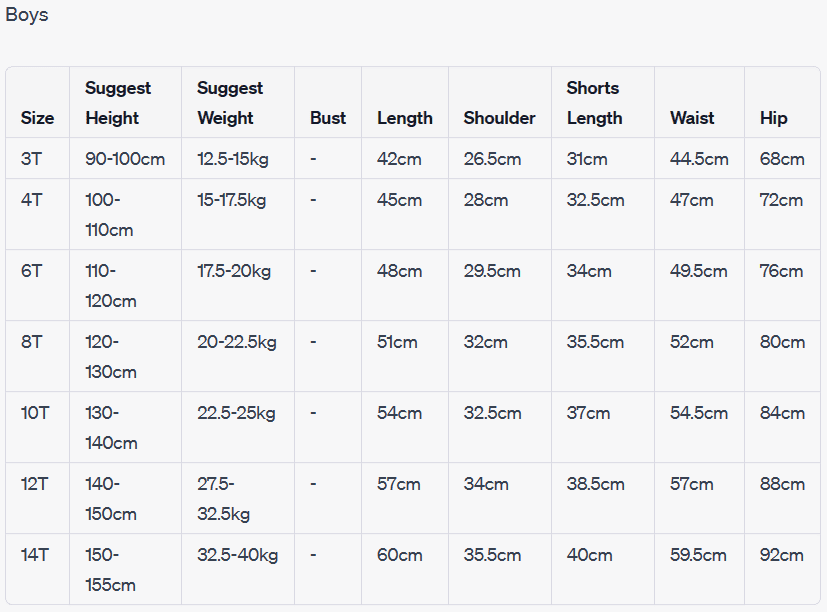This screenshot has width=827, height=612.
Task: Select the 14T size cell
Action: [35, 555]
